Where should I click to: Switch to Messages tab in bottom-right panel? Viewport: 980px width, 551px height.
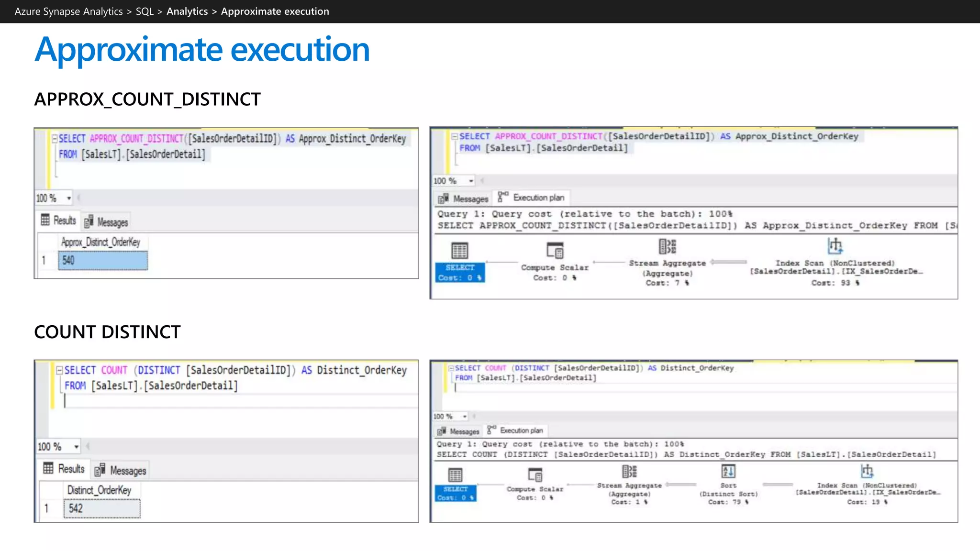458,431
